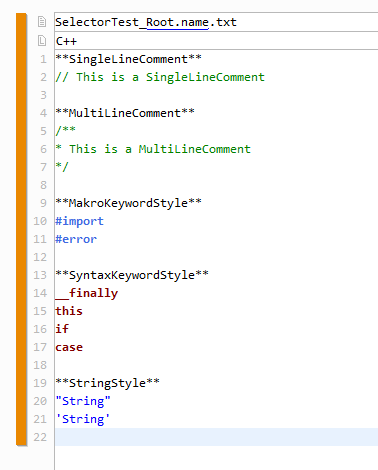Click the '__finally' keyword
This screenshot has width=378, height=470.
(x=87, y=293)
